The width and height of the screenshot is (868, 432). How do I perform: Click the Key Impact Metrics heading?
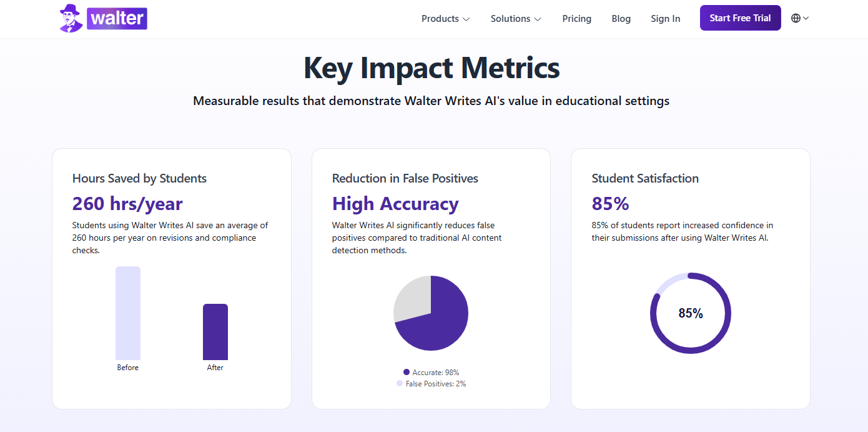[x=432, y=68]
